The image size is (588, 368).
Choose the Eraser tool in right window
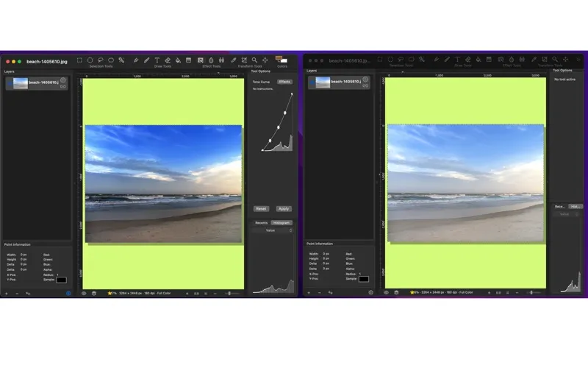pos(468,60)
